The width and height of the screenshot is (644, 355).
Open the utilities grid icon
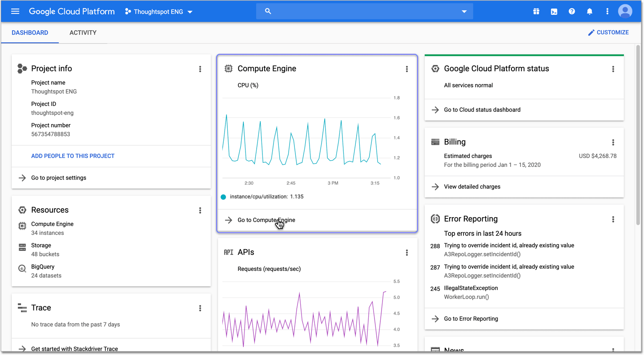click(x=536, y=11)
